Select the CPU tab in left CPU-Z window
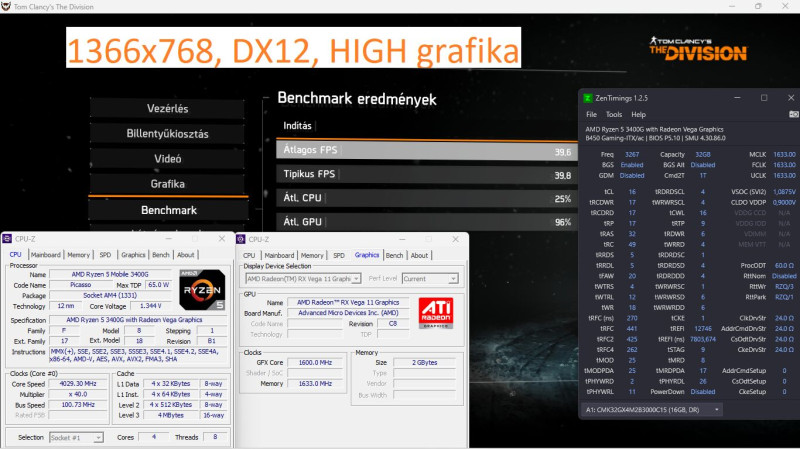The height and width of the screenshot is (449, 800). tap(15, 255)
